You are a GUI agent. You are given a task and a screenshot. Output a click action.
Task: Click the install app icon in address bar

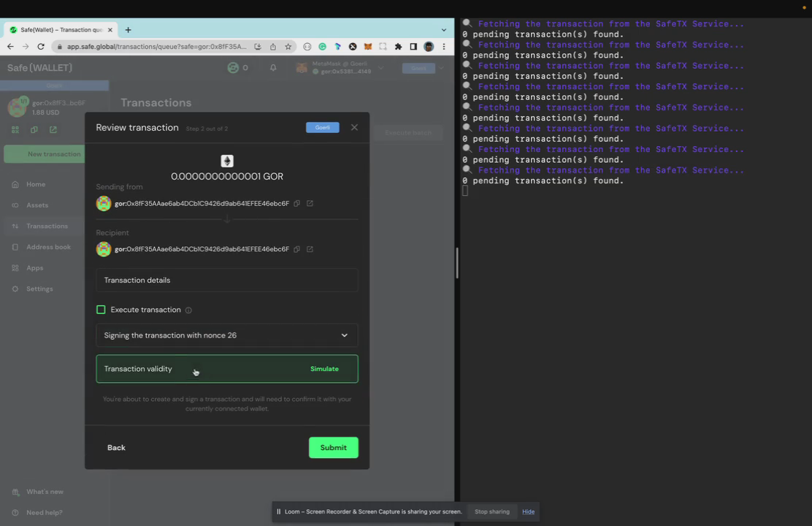(258, 47)
